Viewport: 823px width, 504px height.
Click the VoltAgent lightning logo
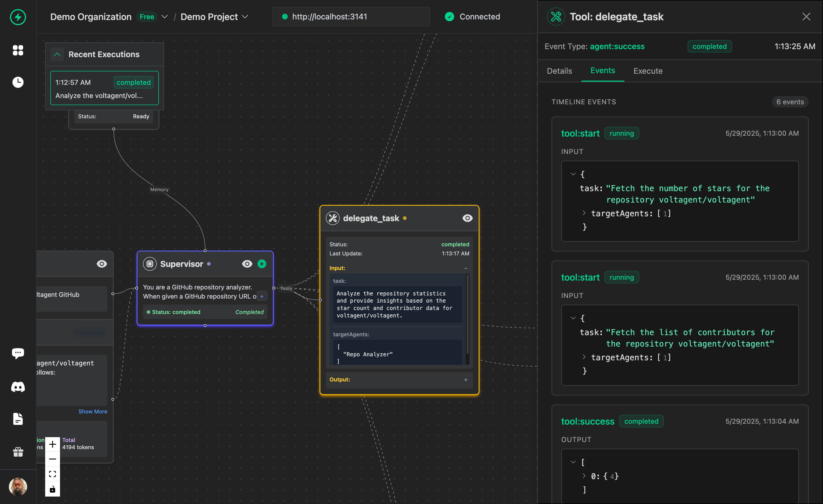18,17
